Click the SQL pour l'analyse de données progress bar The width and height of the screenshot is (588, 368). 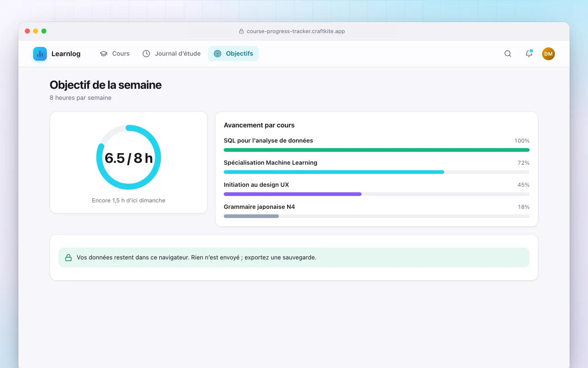(377, 150)
